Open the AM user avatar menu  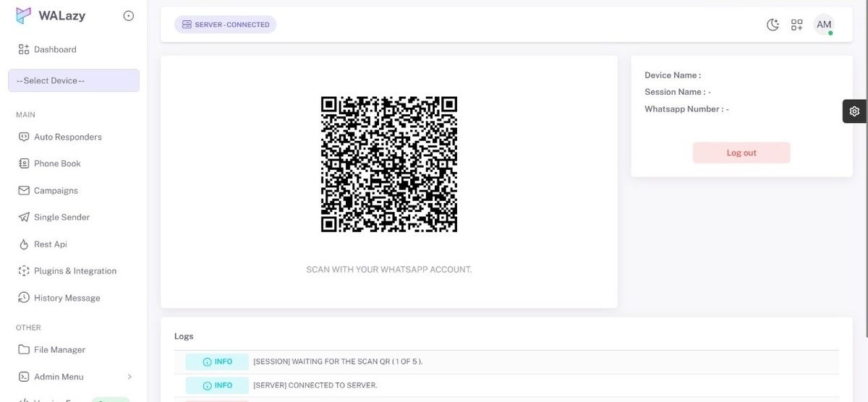coord(824,25)
